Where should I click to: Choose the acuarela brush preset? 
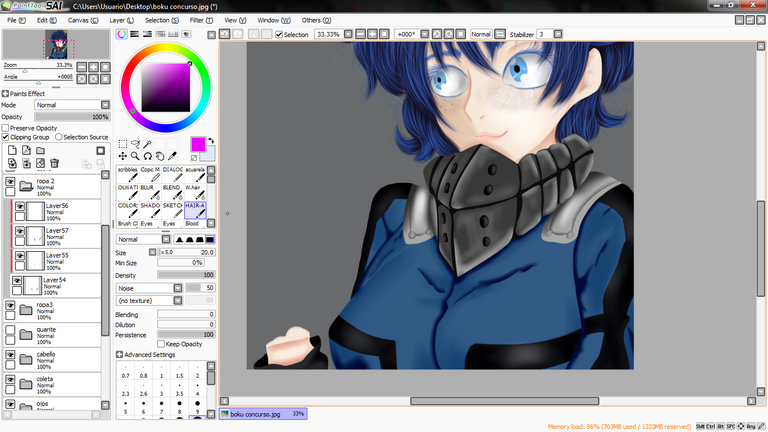[195, 174]
